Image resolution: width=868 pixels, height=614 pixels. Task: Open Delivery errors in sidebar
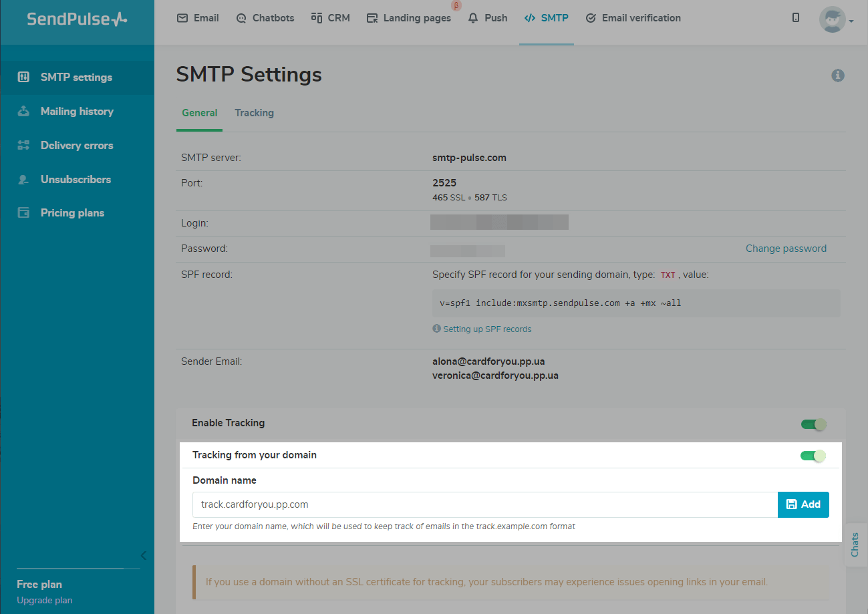pos(77,145)
